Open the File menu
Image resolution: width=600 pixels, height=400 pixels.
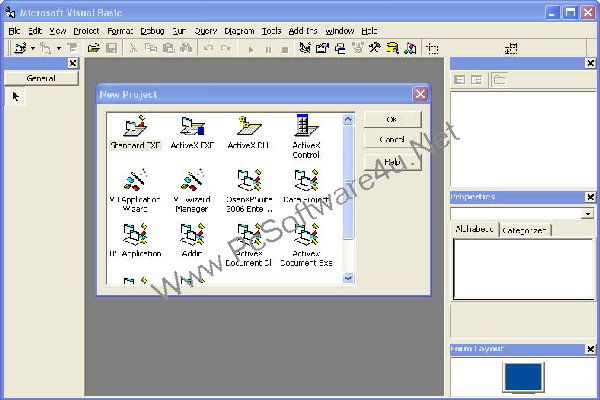[x=14, y=31]
